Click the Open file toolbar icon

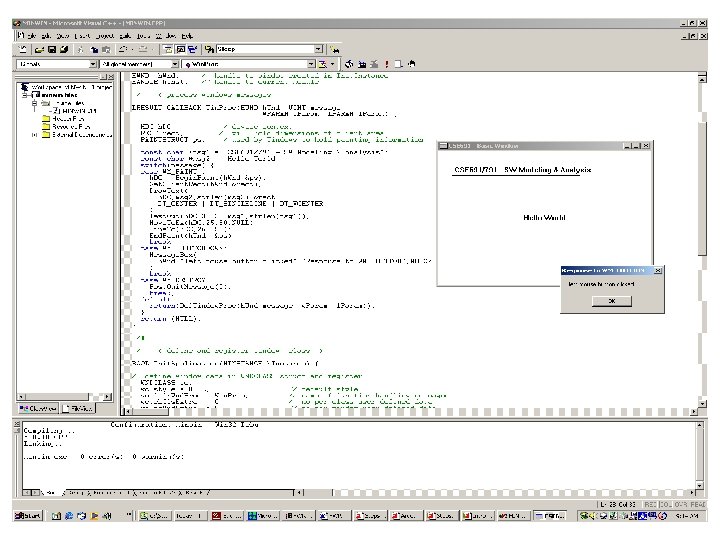39,49
